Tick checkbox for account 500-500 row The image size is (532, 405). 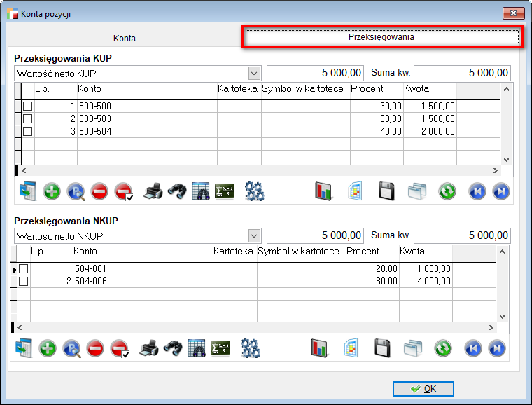pyautogui.click(x=28, y=106)
